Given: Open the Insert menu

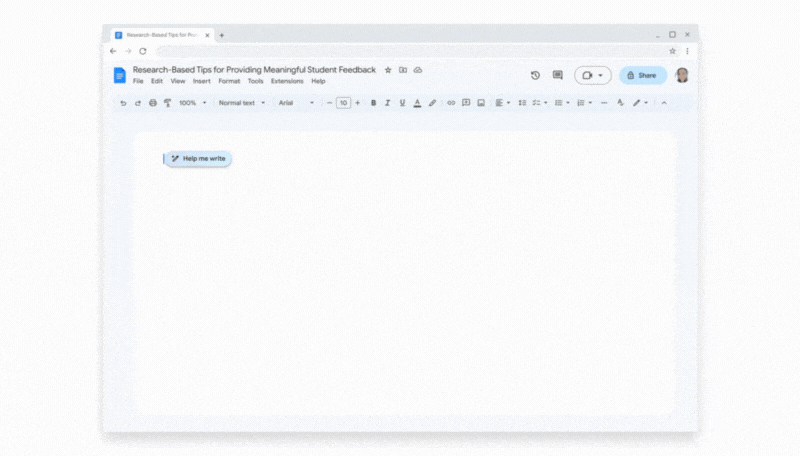Looking at the screenshot, I should (x=201, y=81).
